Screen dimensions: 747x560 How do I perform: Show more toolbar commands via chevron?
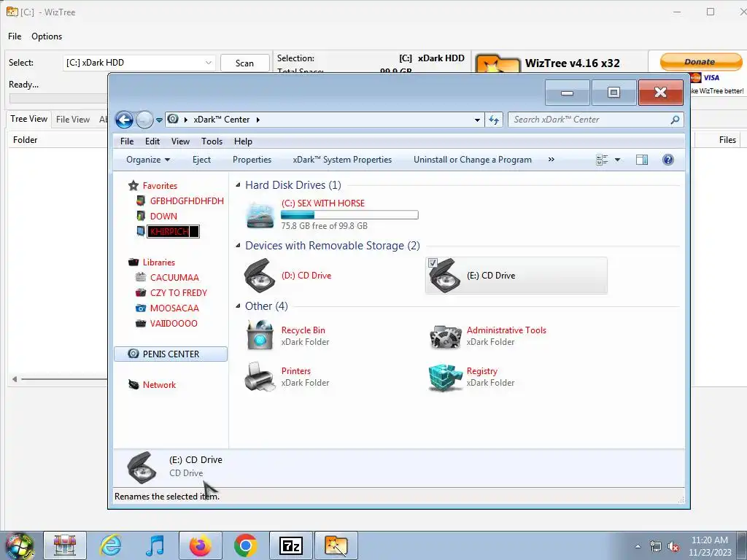point(551,160)
